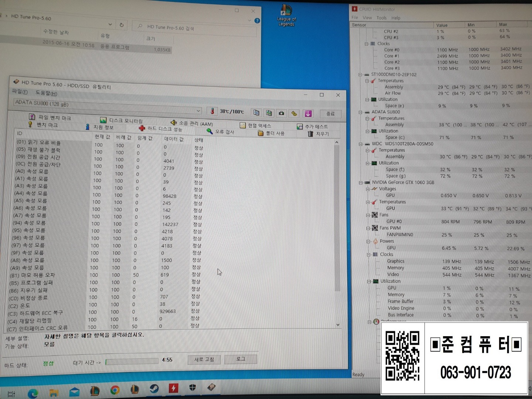This screenshot has height=399, width=532.
Task: Select the 지원 정보 tab
Action: [x=99, y=127]
